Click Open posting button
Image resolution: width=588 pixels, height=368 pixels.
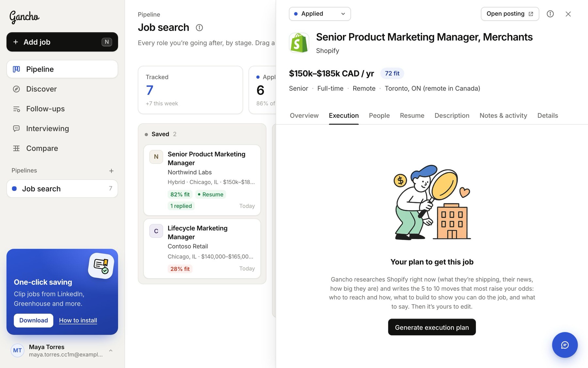click(x=510, y=14)
